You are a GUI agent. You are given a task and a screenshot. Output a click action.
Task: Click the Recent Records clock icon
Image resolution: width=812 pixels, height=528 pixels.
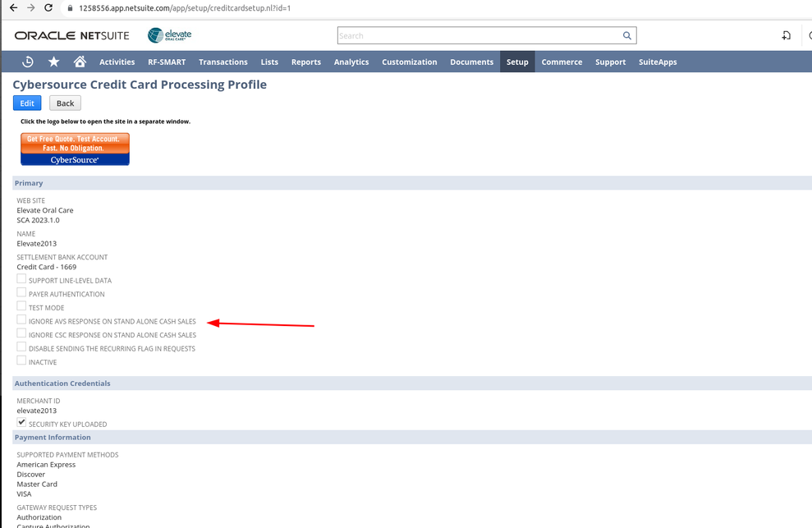pyautogui.click(x=27, y=62)
